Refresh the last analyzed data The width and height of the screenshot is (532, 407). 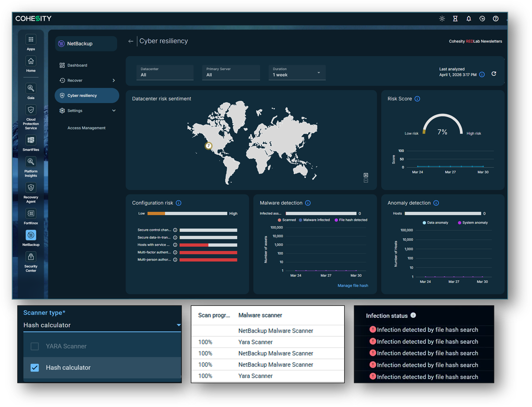(494, 74)
